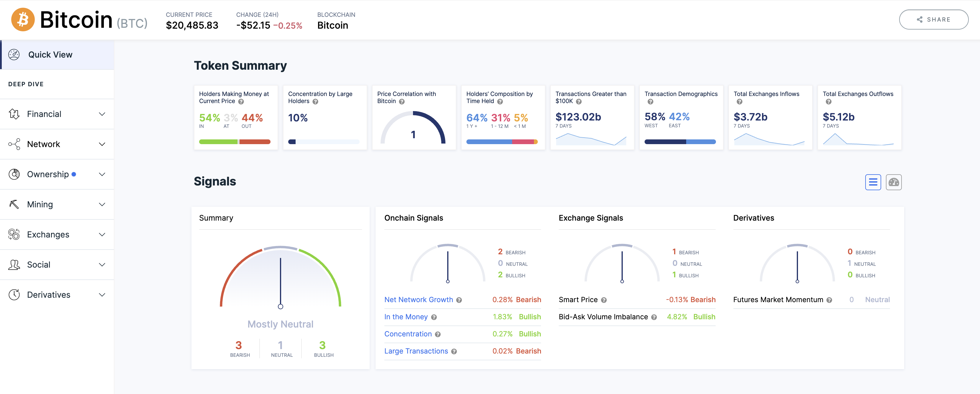The height and width of the screenshot is (394, 980).
Task: Click help icon beside Net Network Growth
Action: [459, 300]
